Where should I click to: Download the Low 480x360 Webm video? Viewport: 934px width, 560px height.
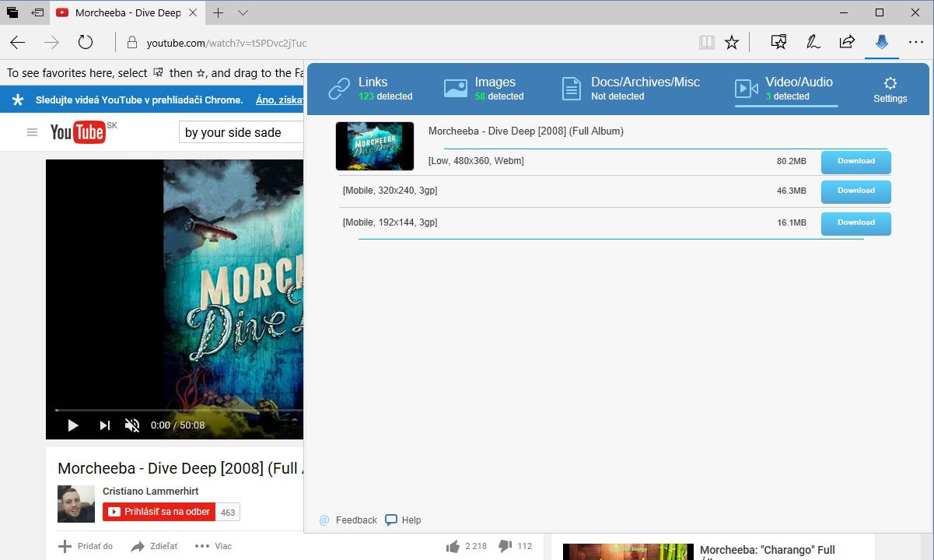856,162
